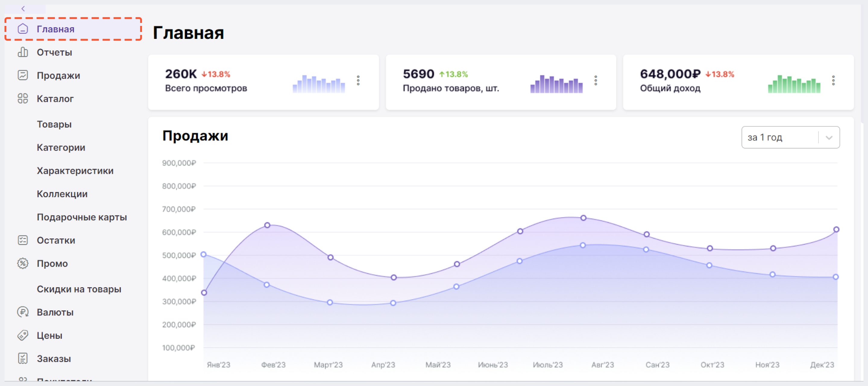The image size is (868, 386).
Task: Click the Янв'23 light blue data point
Action: click(203, 254)
